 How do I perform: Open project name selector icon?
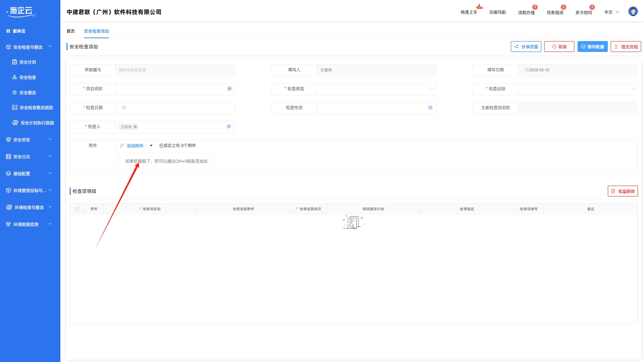coord(229,89)
